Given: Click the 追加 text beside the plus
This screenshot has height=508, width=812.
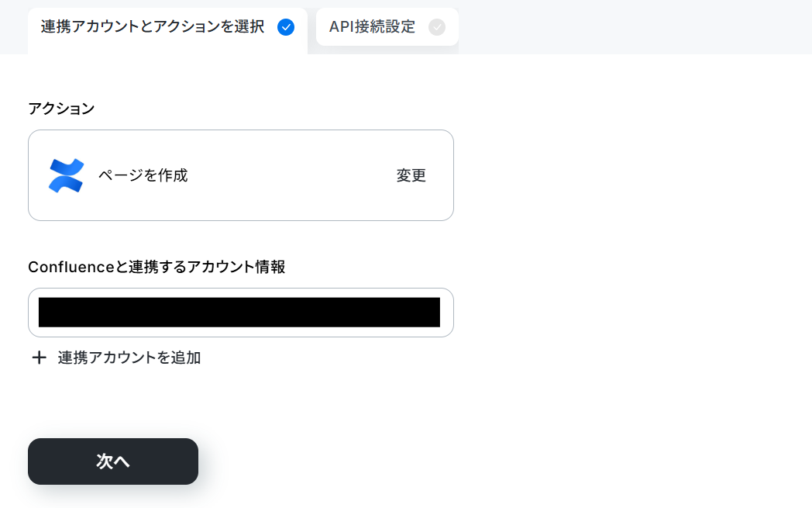Looking at the screenshot, I should [186, 358].
